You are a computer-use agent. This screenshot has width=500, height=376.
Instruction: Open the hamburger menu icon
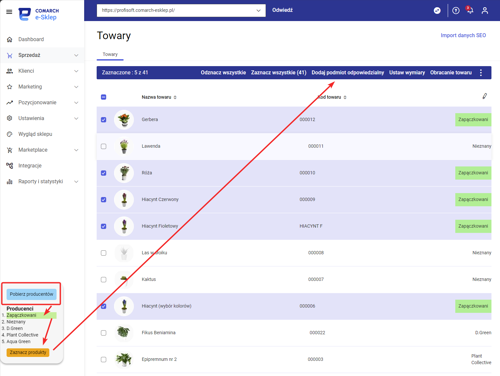click(9, 12)
